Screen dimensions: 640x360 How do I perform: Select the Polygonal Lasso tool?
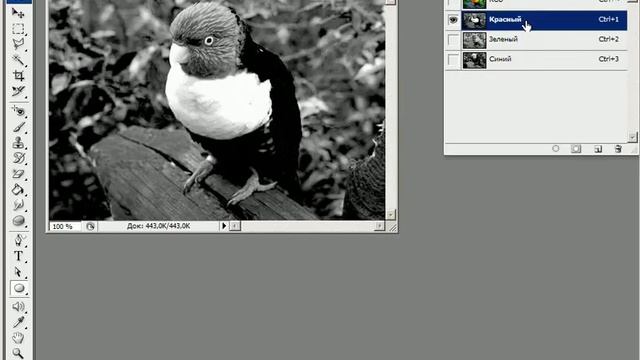pos(18,44)
